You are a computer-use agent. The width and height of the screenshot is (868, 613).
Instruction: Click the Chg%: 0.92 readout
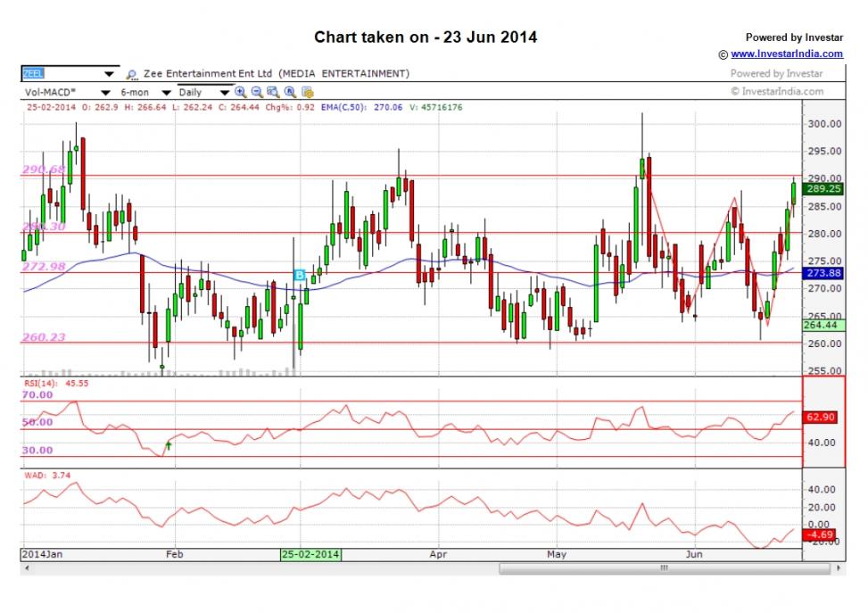(x=290, y=107)
